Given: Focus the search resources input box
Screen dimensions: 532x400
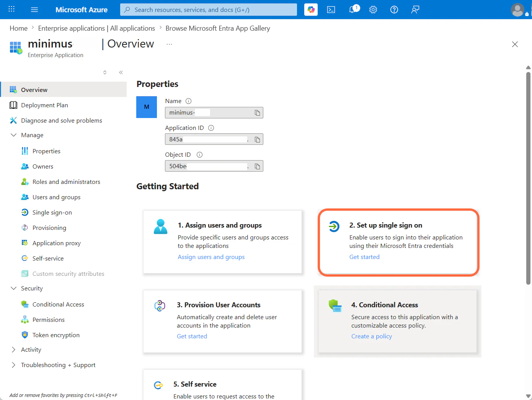Looking at the screenshot, I should point(209,10).
